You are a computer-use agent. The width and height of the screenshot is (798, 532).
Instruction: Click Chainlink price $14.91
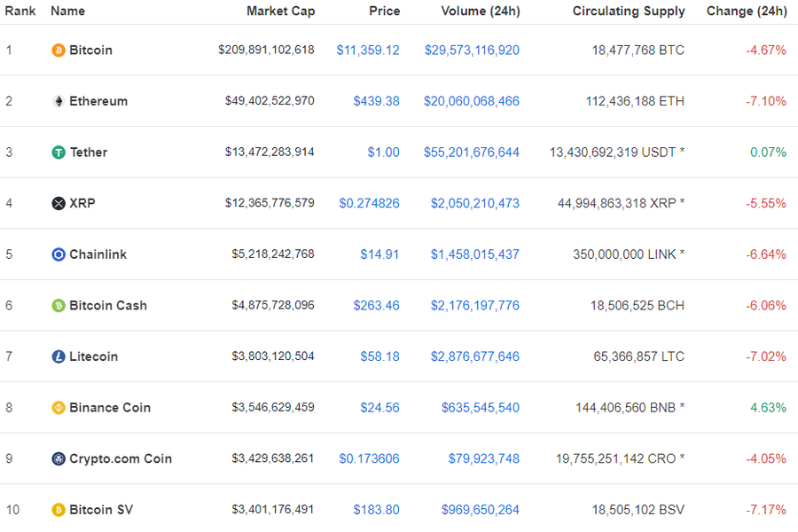tap(379, 254)
